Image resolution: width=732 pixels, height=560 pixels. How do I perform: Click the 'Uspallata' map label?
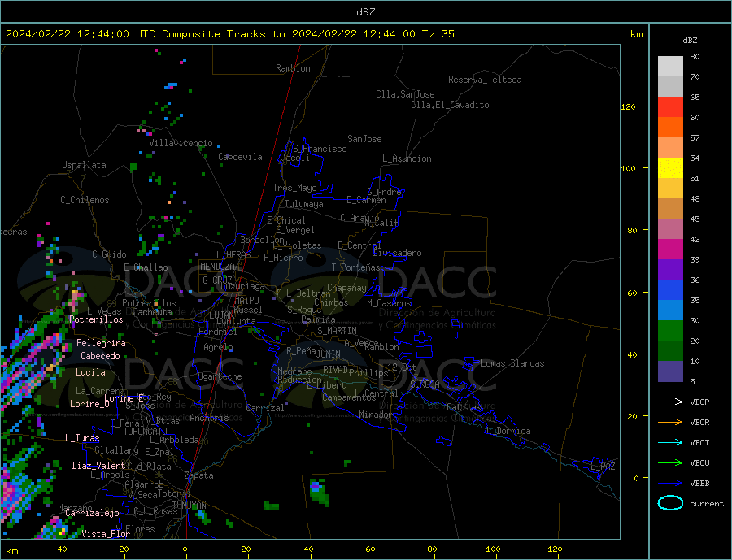[x=84, y=165]
